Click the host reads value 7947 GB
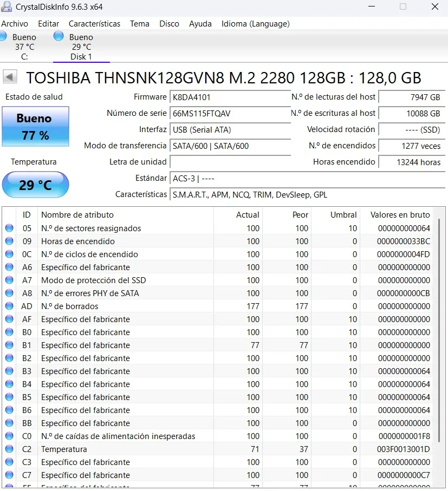Viewport: 448px width, 491px height. (412, 97)
